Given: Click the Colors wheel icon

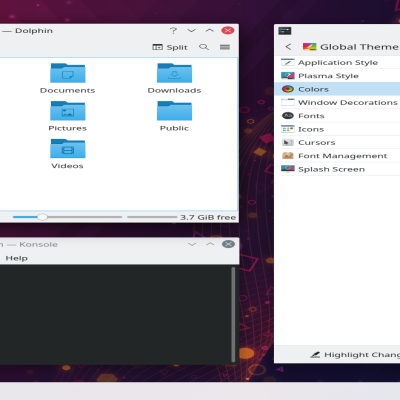Looking at the screenshot, I should click(x=288, y=89).
